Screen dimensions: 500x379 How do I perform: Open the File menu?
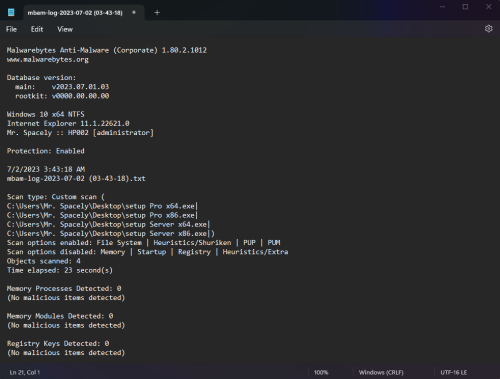click(x=11, y=29)
